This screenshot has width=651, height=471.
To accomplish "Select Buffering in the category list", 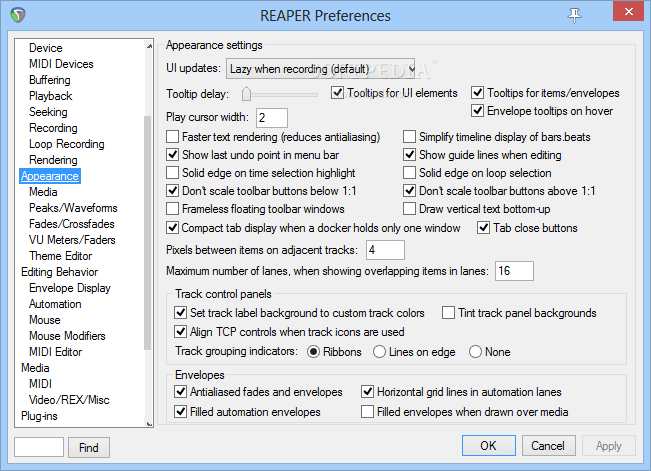I will (x=49, y=80).
